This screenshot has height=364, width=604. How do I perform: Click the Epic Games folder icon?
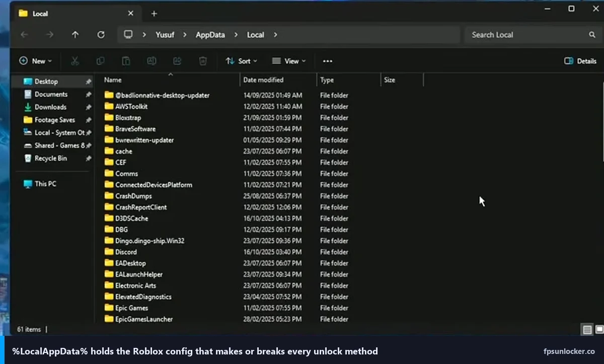109,308
